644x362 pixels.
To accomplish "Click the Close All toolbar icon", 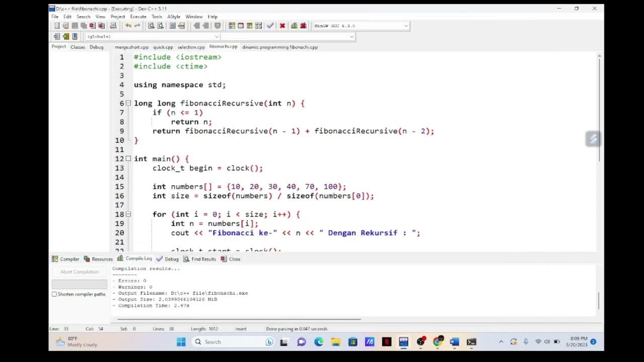I will [x=101, y=26].
